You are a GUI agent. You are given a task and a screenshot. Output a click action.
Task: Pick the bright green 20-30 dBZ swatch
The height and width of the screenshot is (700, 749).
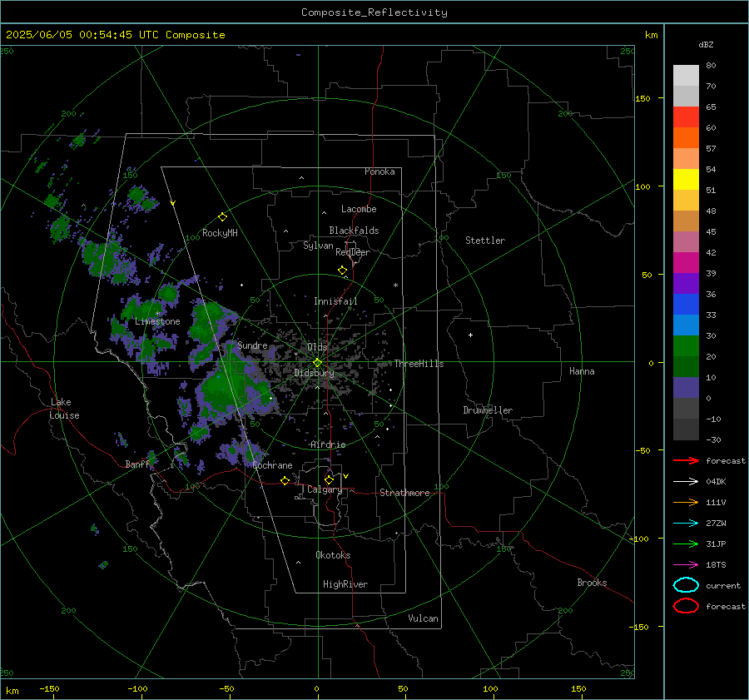(686, 345)
